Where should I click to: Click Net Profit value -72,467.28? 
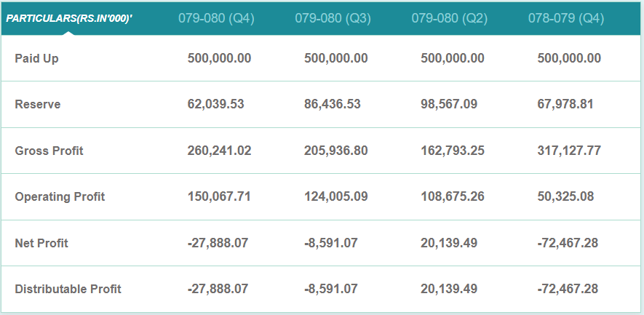tap(568, 243)
